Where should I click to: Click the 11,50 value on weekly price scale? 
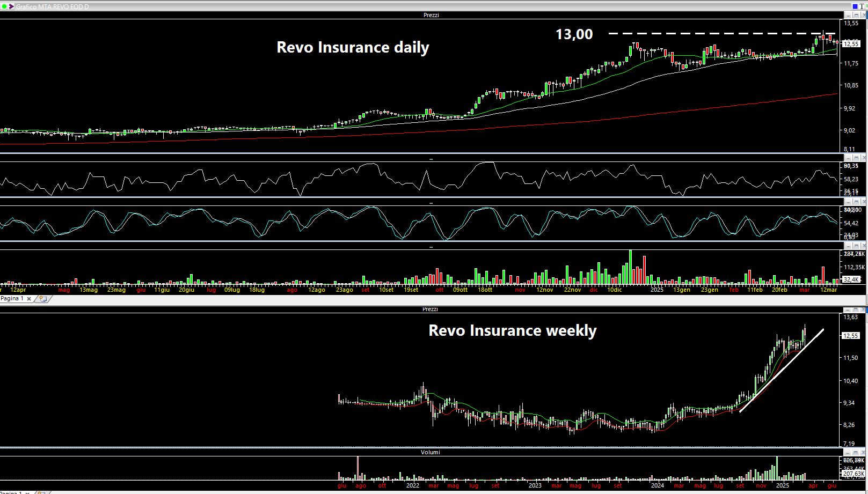point(851,358)
